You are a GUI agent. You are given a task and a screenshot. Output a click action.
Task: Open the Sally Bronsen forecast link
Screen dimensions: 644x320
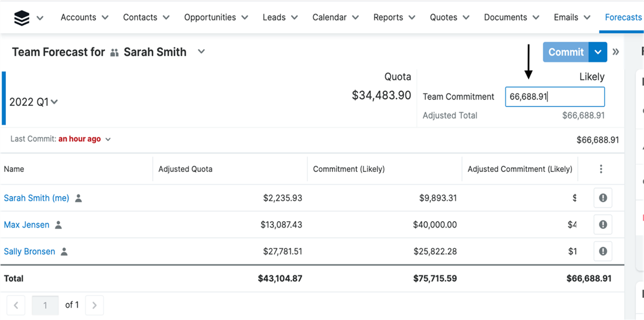pyautogui.click(x=29, y=252)
